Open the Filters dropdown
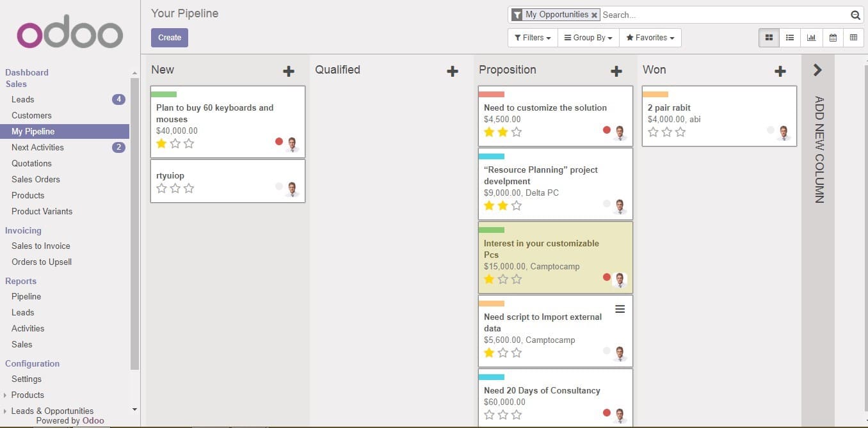The height and width of the screenshot is (428, 868). pyautogui.click(x=533, y=38)
